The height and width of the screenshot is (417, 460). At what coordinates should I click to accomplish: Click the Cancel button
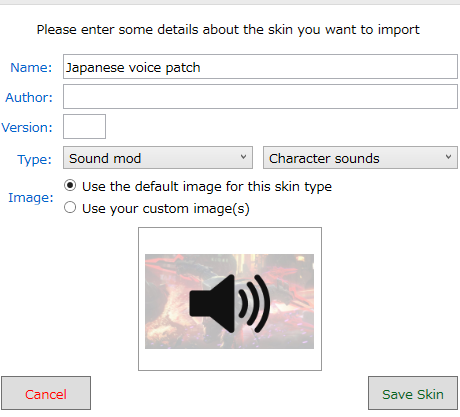46,393
